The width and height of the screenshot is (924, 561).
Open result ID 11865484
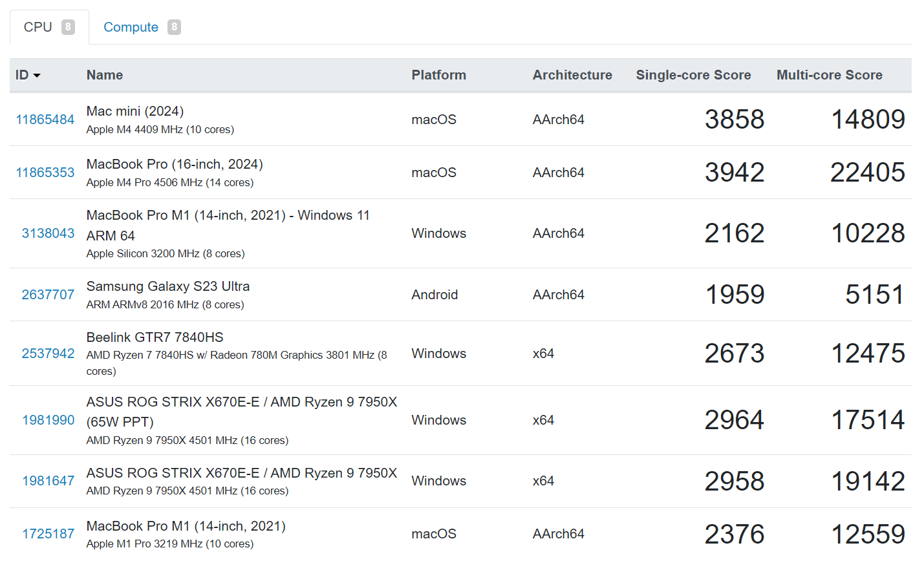pos(45,120)
